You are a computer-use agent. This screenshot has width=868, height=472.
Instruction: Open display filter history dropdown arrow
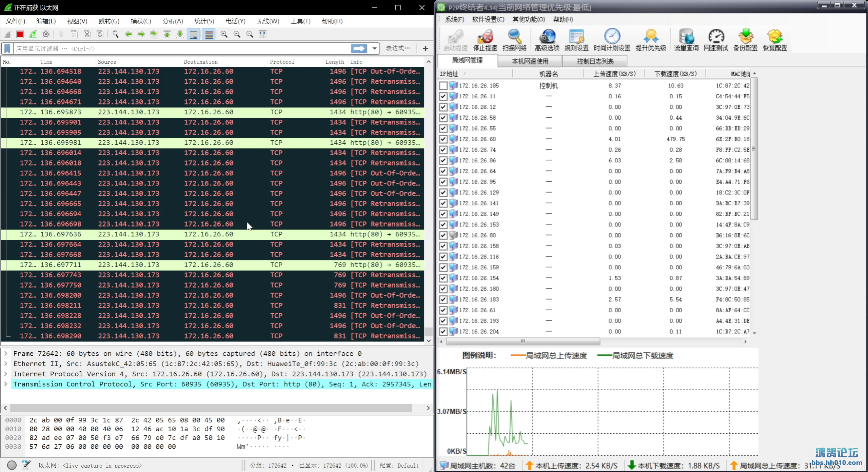[x=375, y=48]
